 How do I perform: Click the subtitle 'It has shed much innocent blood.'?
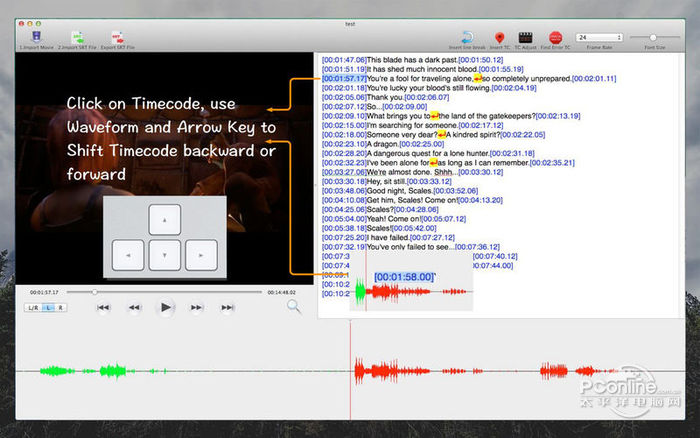422,69
